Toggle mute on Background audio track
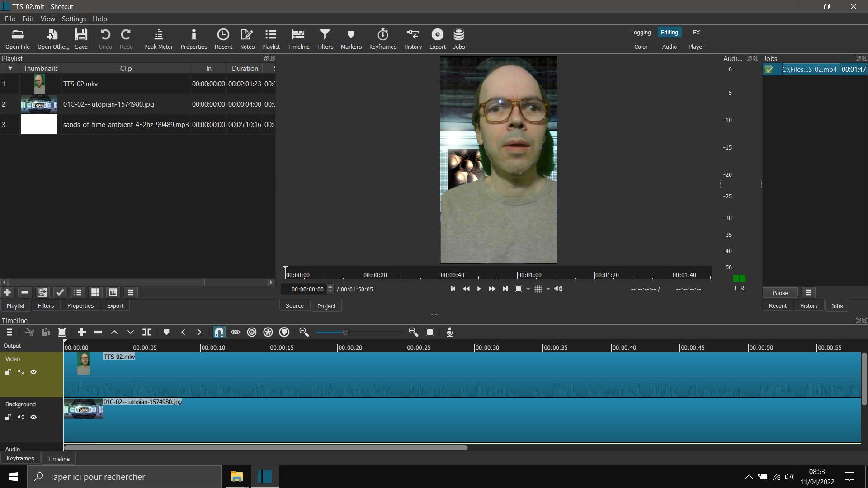Viewport: 868px width, 488px height. [x=21, y=417]
